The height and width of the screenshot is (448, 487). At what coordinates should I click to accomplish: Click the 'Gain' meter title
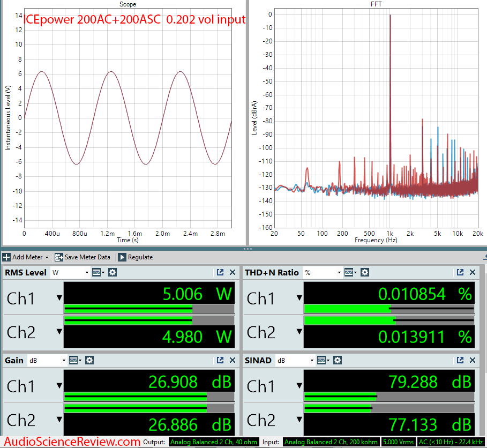coord(14,361)
